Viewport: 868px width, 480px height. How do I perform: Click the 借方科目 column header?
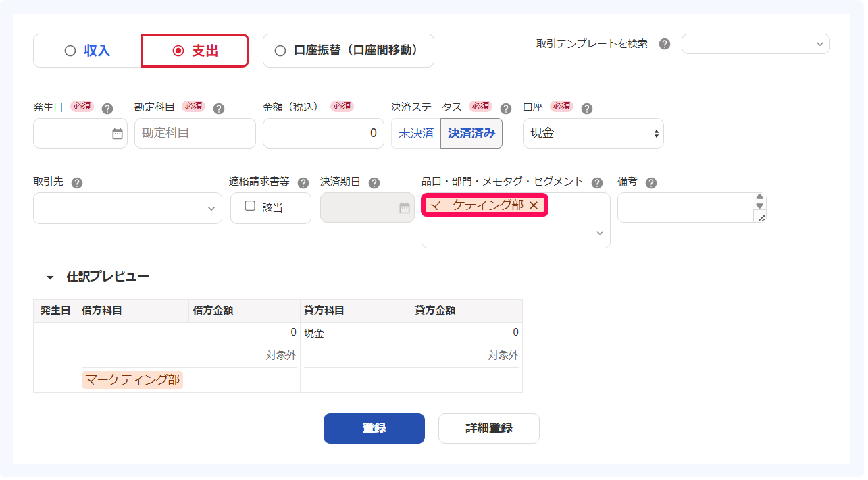[134, 311]
